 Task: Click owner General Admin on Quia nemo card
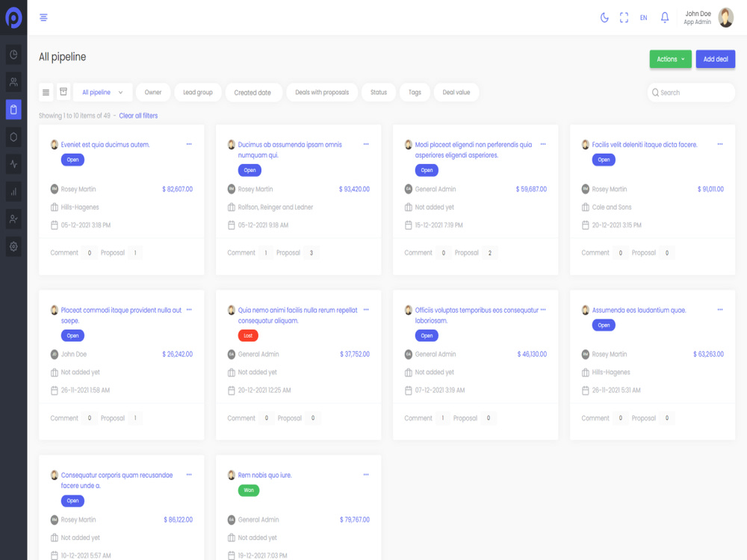[258, 354]
